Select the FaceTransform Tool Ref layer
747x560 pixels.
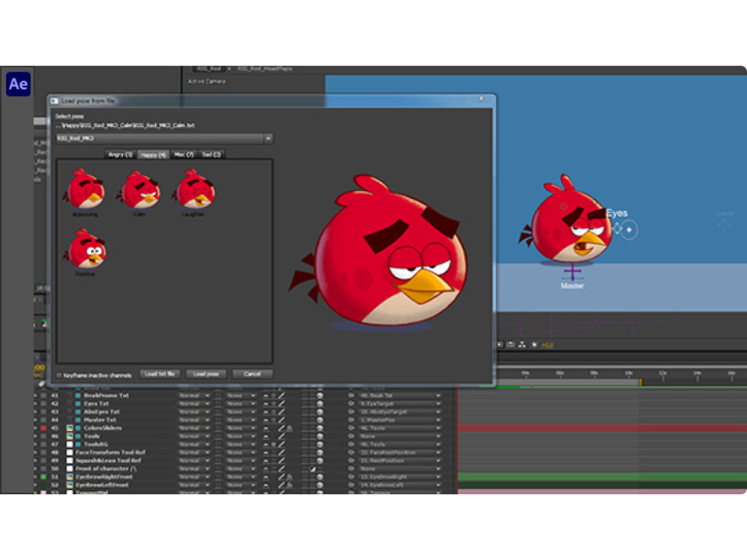(x=110, y=452)
